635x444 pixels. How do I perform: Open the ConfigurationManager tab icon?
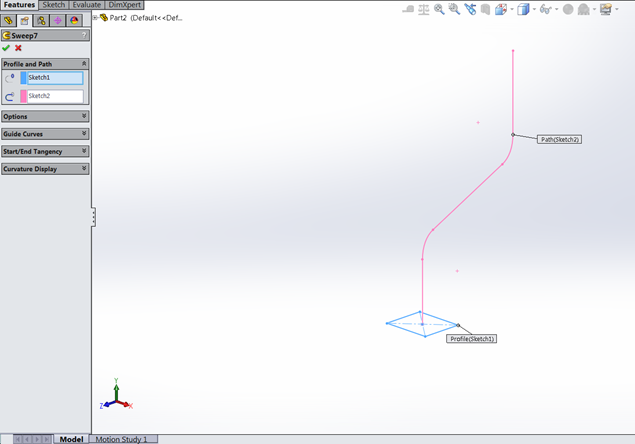(x=41, y=20)
